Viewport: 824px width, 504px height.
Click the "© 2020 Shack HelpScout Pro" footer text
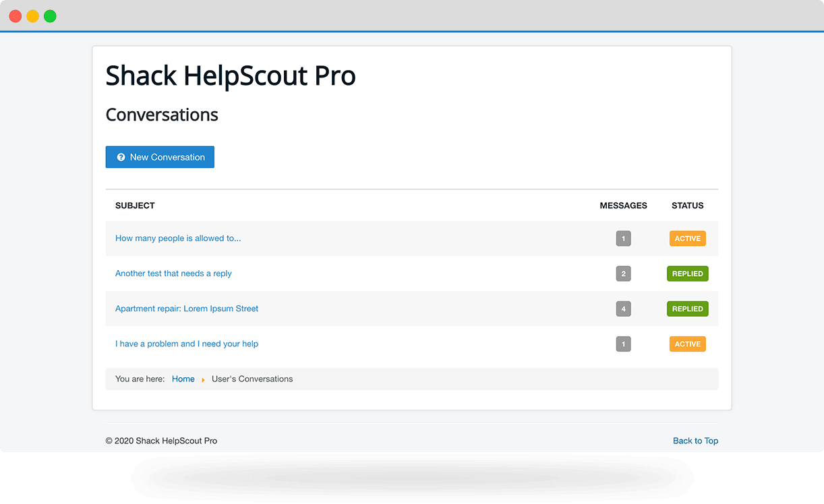click(x=161, y=441)
